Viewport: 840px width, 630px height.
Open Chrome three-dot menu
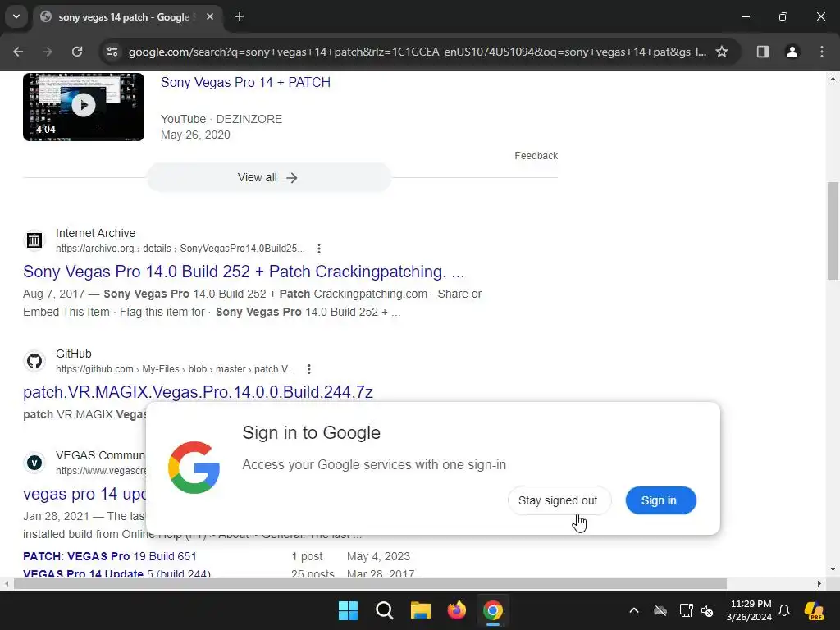pyautogui.click(x=822, y=52)
